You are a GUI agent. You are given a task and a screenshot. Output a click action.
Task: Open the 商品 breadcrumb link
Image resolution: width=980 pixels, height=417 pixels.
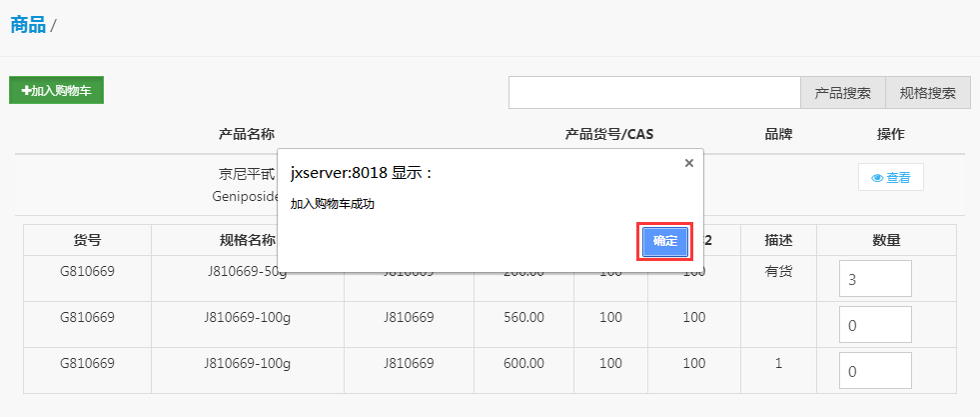[28, 26]
